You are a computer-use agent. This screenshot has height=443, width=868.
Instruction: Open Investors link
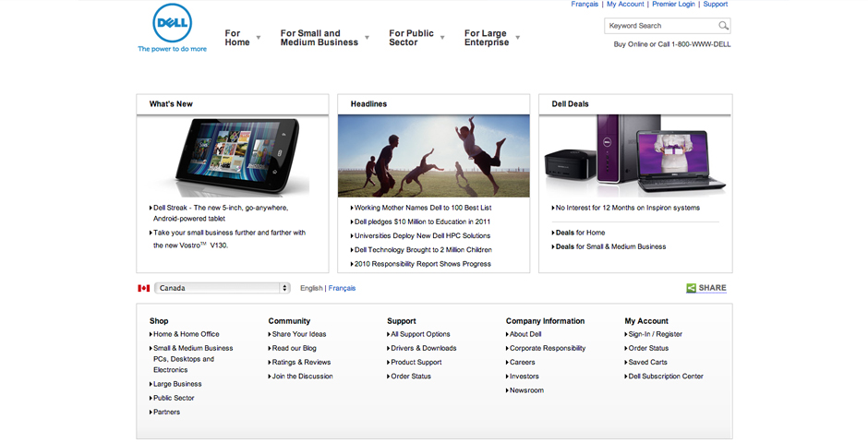click(x=524, y=376)
